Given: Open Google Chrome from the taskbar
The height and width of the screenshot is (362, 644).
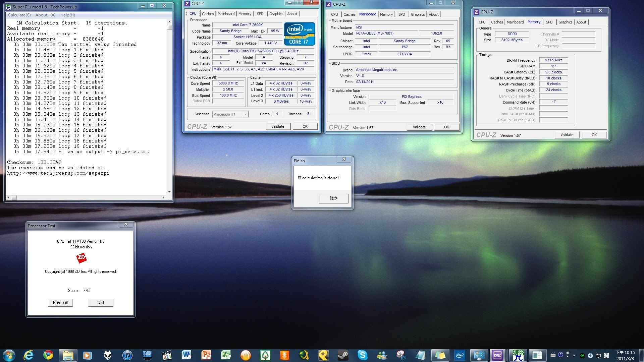Looking at the screenshot, I should click(x=48, y=355).
